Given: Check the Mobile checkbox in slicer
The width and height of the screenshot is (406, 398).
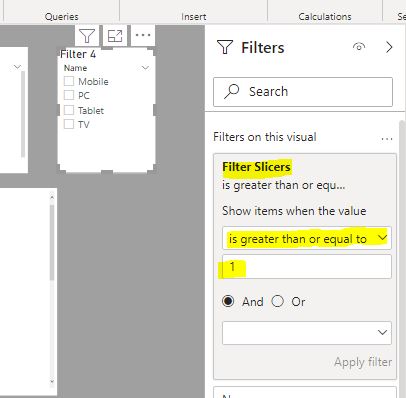Looking at the screenshot, I should pyautogui.click(x=69, y=81).
